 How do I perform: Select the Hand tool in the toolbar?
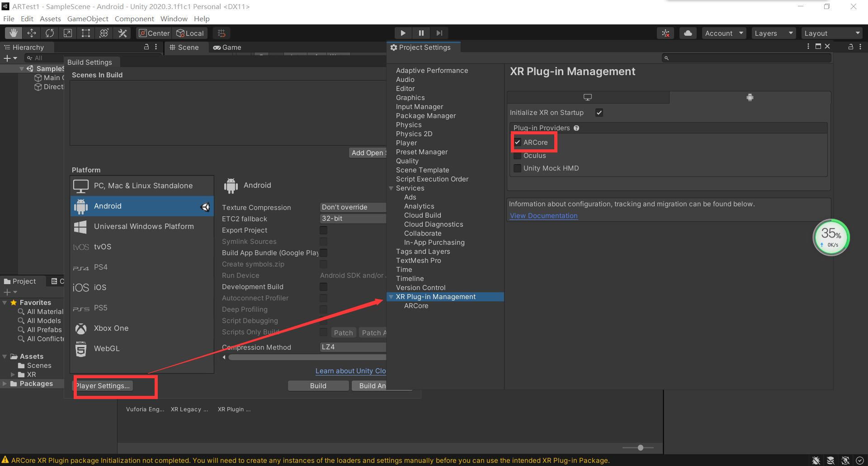pyautogui.click(x=13, y=33)
